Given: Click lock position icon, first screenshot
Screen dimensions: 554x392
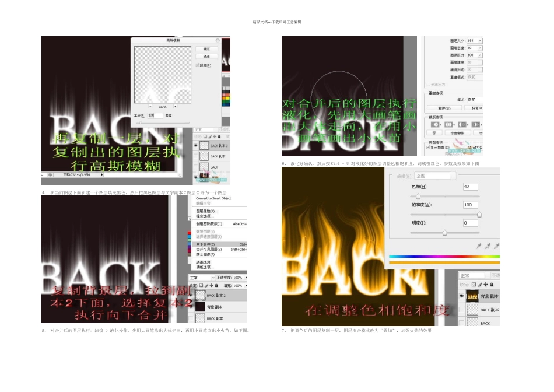Looking at the screenshot, I should 215,136.
